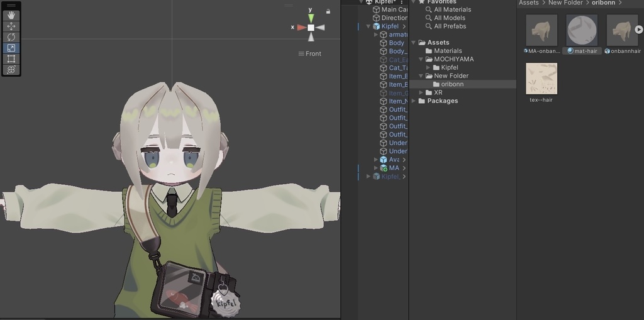Select the onbannhair model thumbnail
The height and width of the screenshot is (320, 644).
(x=622, y=30)
